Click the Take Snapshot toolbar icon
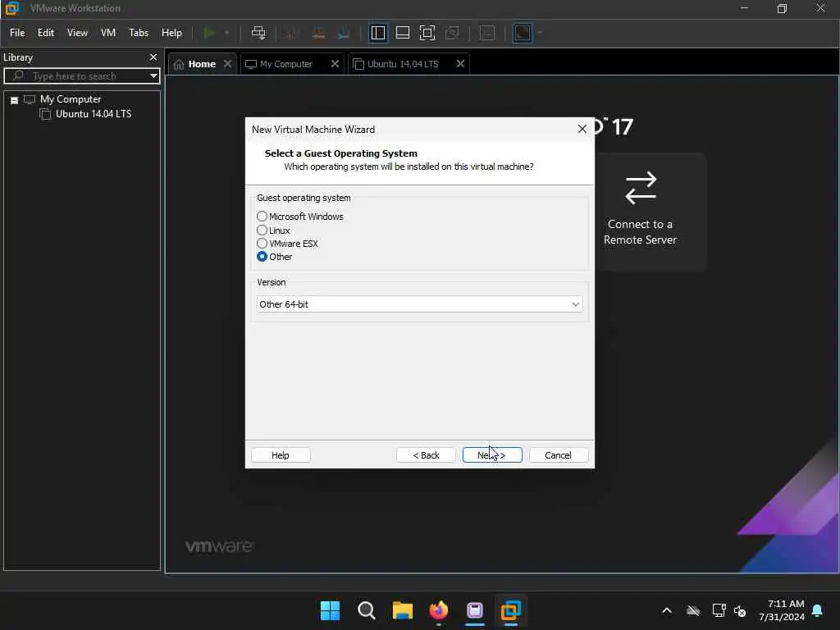840x630 pixels. coord(293,33)
